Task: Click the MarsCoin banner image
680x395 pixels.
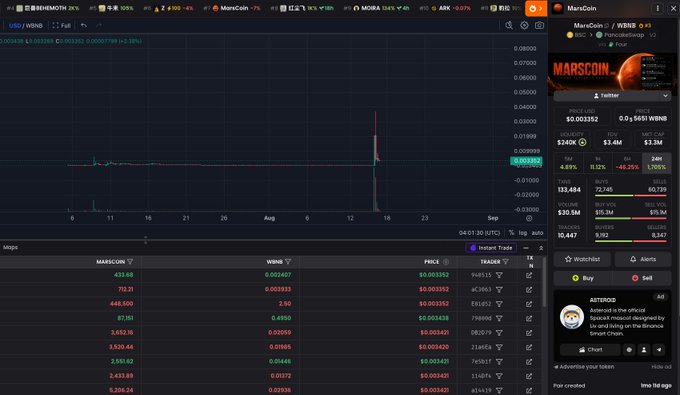Action: (x=612, y=71)
